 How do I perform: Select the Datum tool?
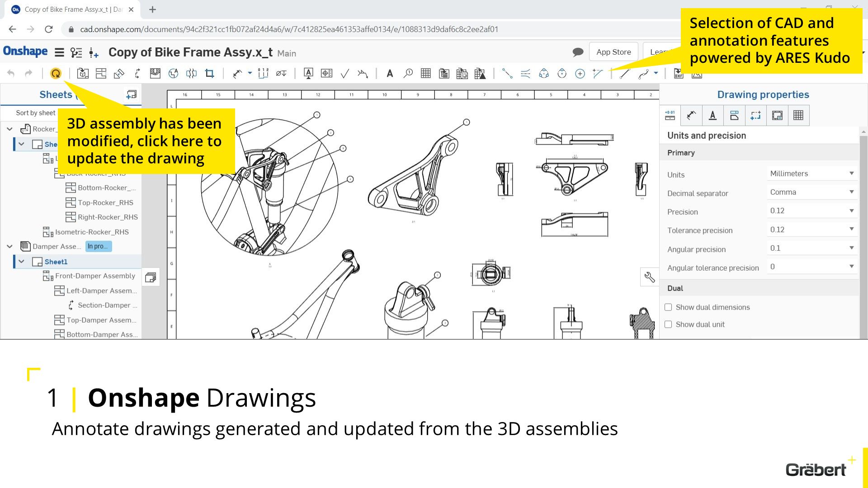(308, 73)
